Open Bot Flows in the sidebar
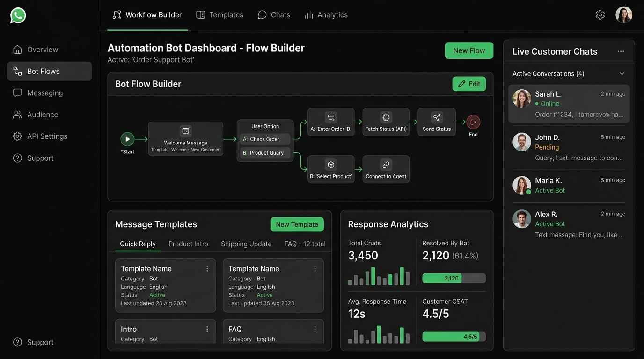 49,71
